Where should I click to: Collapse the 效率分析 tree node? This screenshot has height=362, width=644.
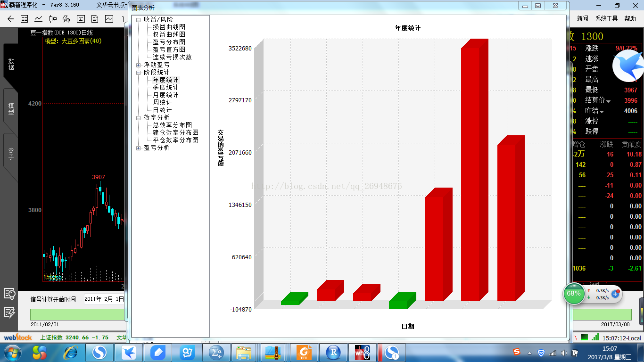138,117
